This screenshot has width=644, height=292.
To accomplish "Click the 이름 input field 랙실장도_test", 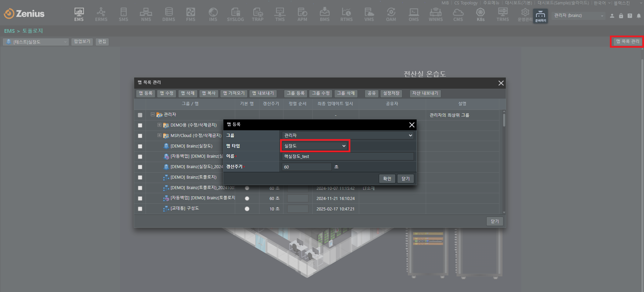I will point(348,156).
